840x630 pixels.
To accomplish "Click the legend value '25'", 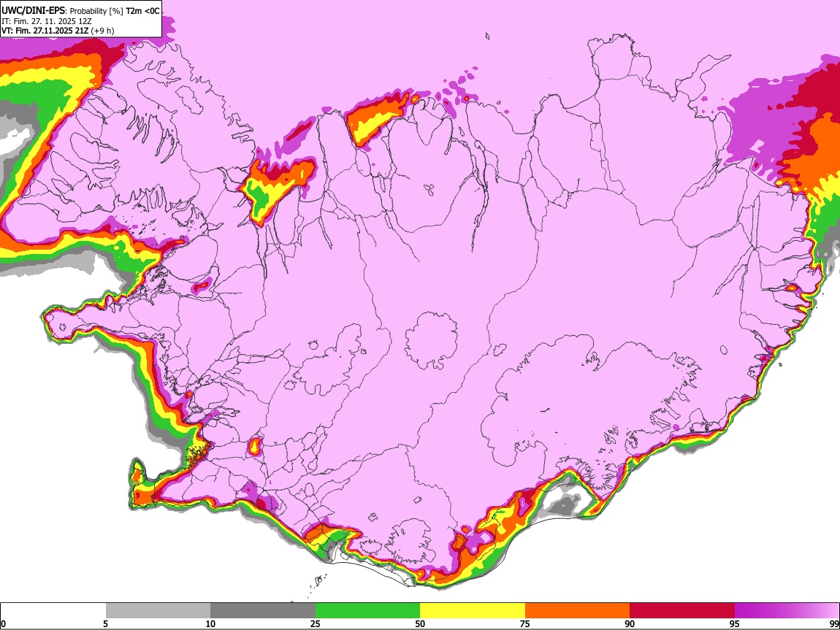I will coord(316,624).
